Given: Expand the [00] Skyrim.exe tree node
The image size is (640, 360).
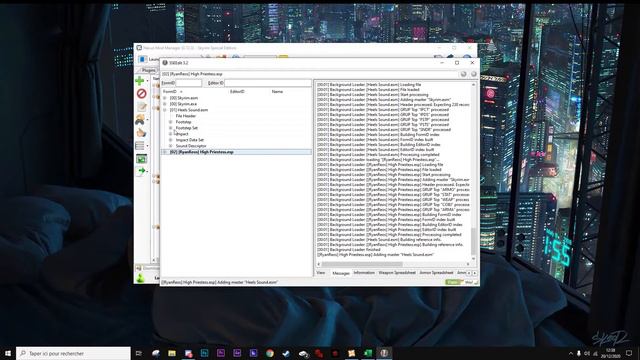Looking at the screenshot, I should pyautogui.click(x=164, y=104).
